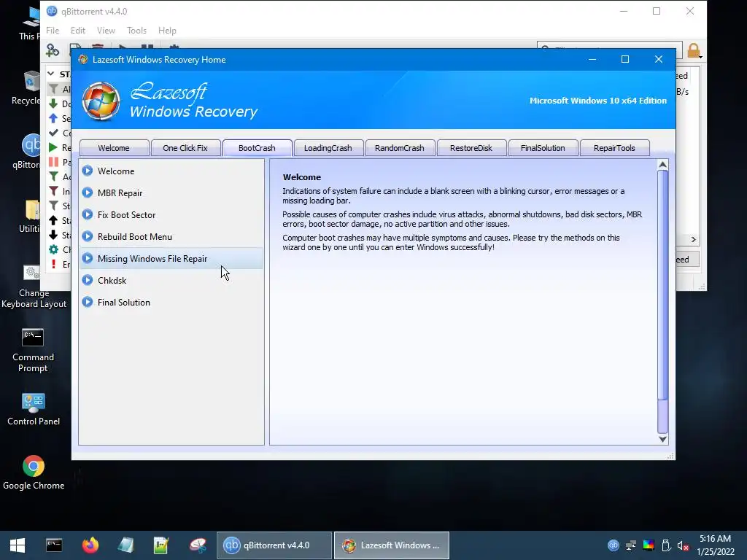Click the Checking gear filter icon in qBittorrent

(53, 249)
